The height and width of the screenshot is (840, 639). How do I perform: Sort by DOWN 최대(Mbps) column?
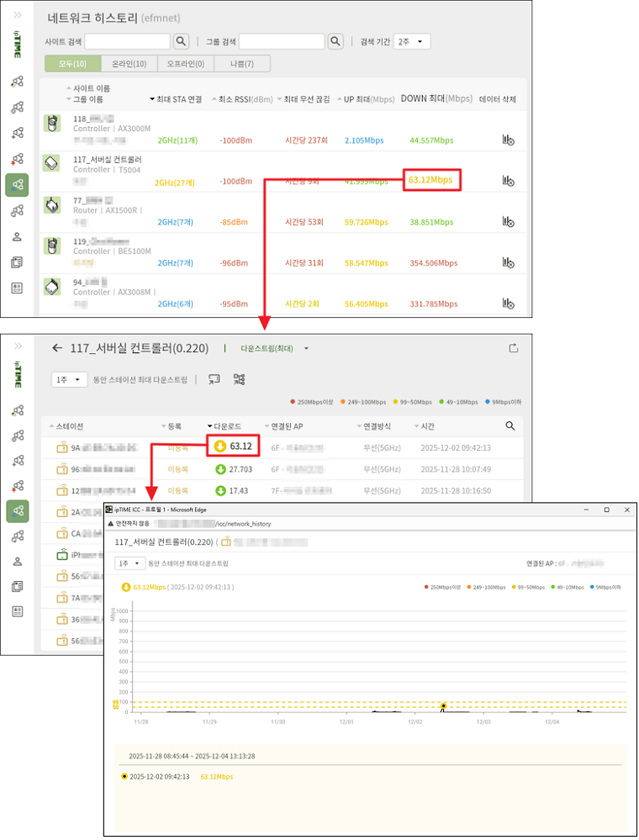[x=436, y=98]
